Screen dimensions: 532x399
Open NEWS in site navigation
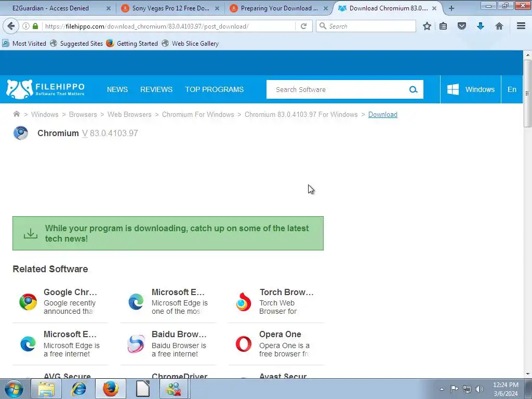117,89
